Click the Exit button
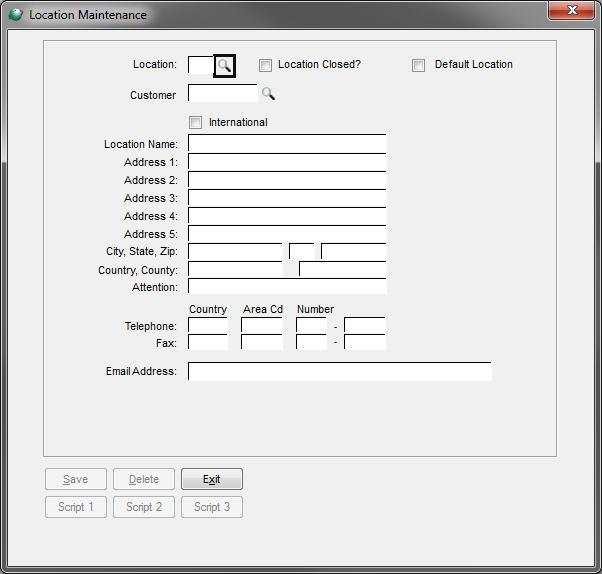The height and width of the screenshot is (574, 602). pyautogui.click(x=212, y=479)
